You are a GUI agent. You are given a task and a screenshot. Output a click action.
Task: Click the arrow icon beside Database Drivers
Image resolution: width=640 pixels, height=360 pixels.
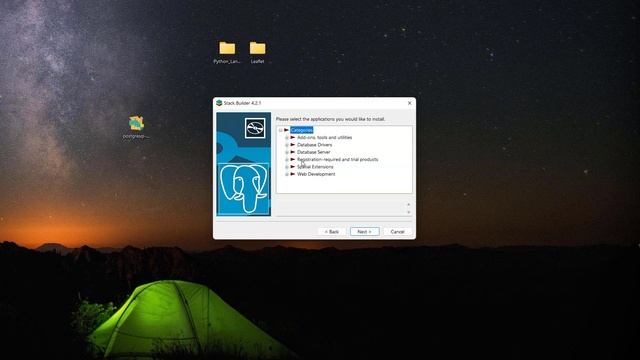point(293,145)
